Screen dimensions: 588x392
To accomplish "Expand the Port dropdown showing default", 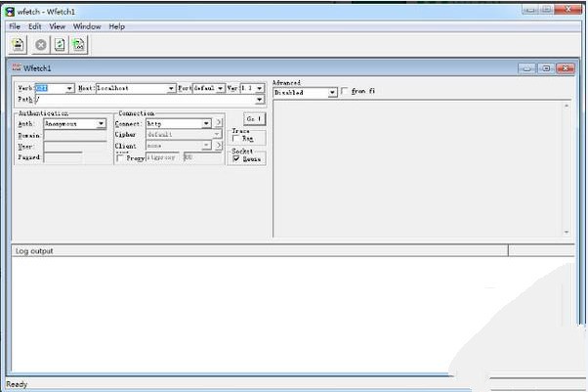I will 221,88.
